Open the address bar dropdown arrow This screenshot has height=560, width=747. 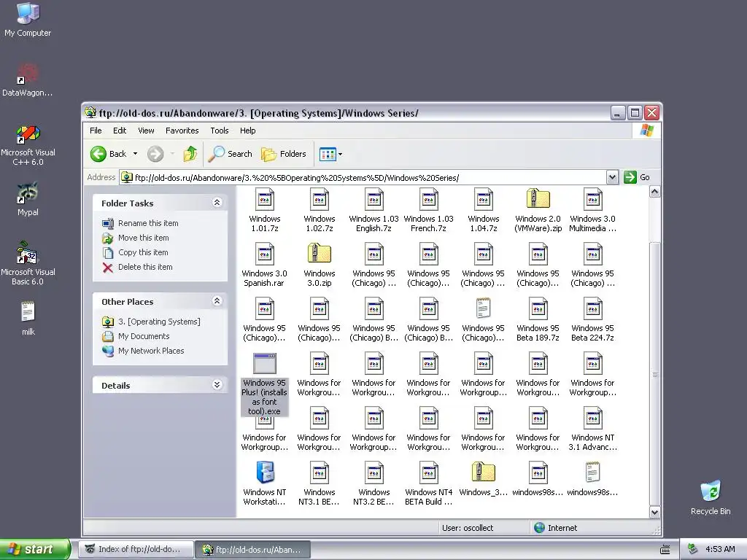pyautogui.click(x=612, y=178)
